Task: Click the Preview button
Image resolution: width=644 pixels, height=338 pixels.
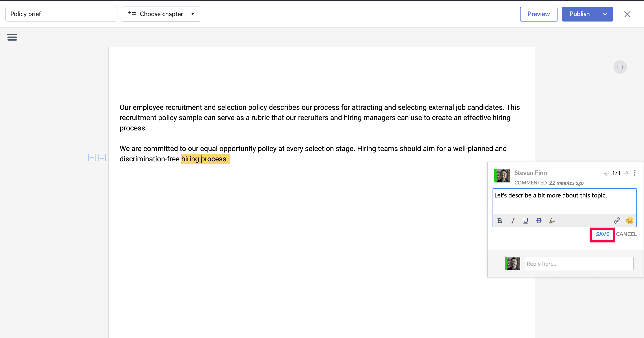Action: coord(538,14)
